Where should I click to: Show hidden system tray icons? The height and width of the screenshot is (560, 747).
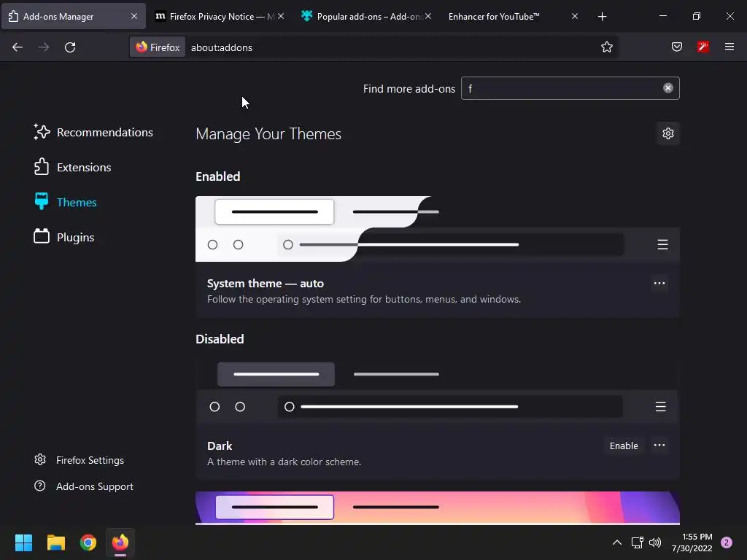tap(617, 542)
